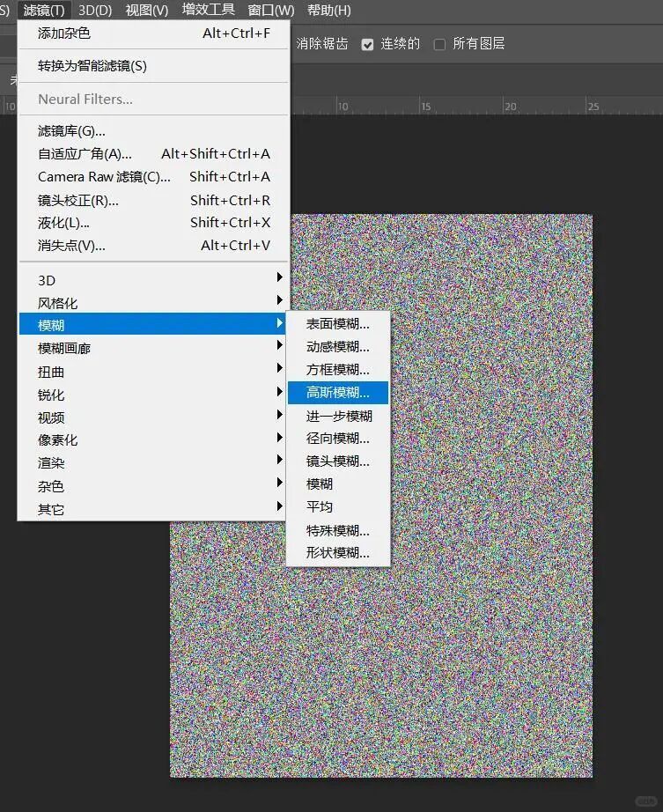Open the 滤镜(T) menu
Image resolution: width=663 pixels, height=812 pixels.
(44, 10)
